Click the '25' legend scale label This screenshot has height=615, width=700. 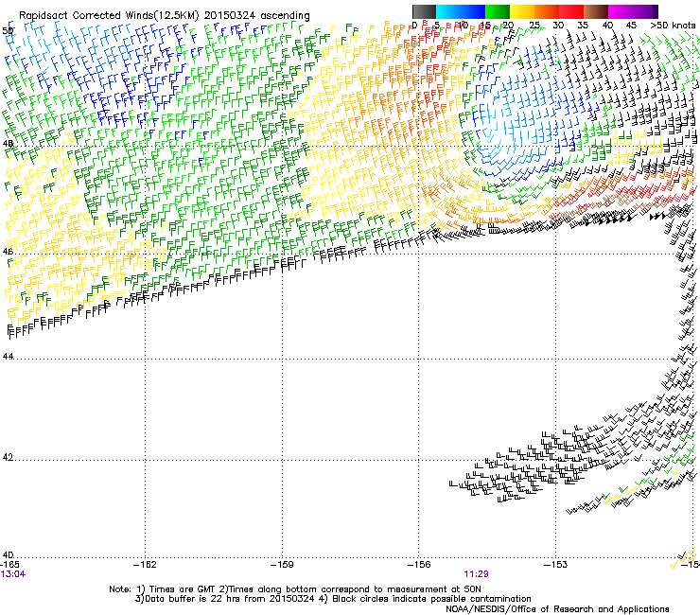(x=534, y=26)
